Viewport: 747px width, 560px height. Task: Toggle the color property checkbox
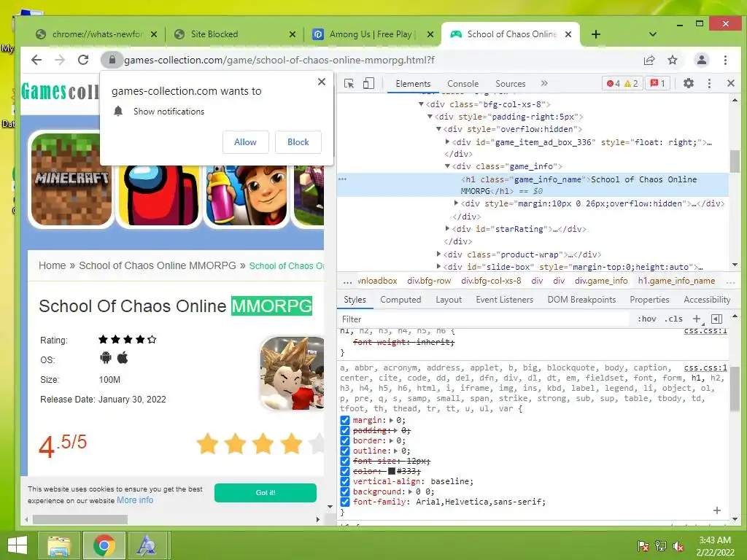click(x=345, y=472)
